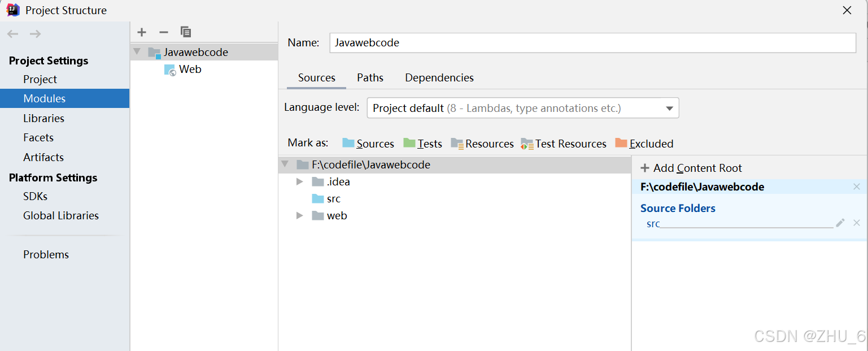
Task: Mark folder as Tests
Action: 423,144
